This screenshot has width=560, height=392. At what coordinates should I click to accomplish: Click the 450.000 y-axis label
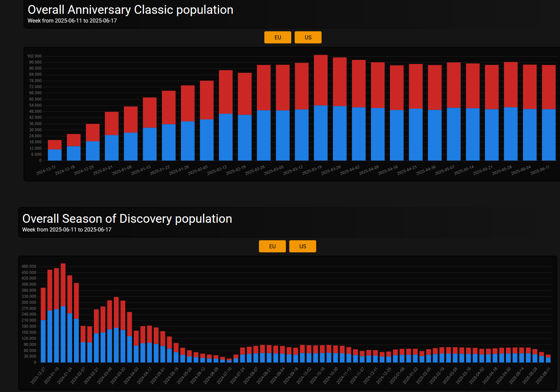pyautogui.click(x=29, y=273)
